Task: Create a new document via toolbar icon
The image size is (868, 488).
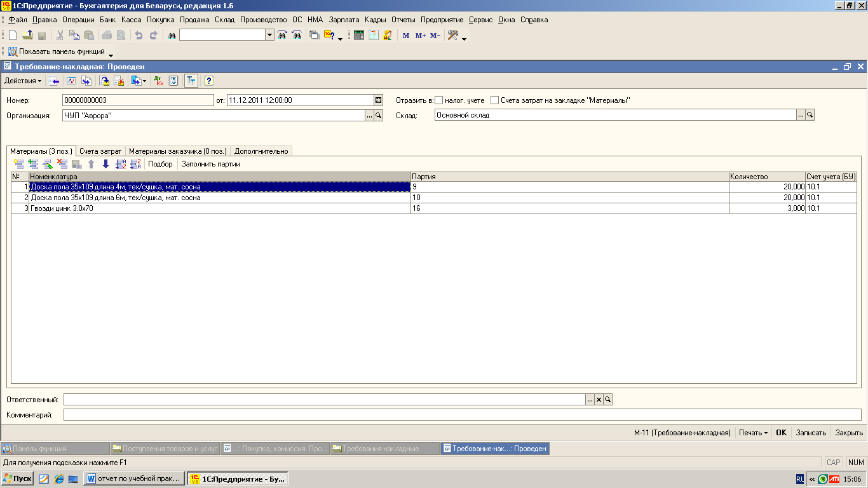Action: (12, 36)
